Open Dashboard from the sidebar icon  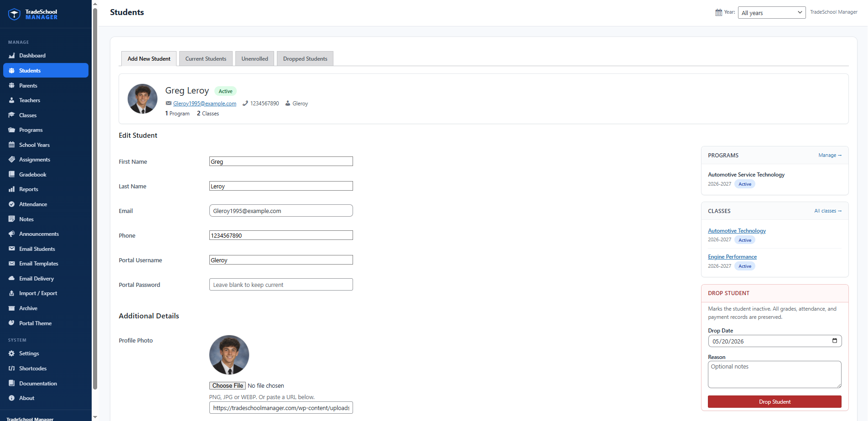(x=12, y=56)
